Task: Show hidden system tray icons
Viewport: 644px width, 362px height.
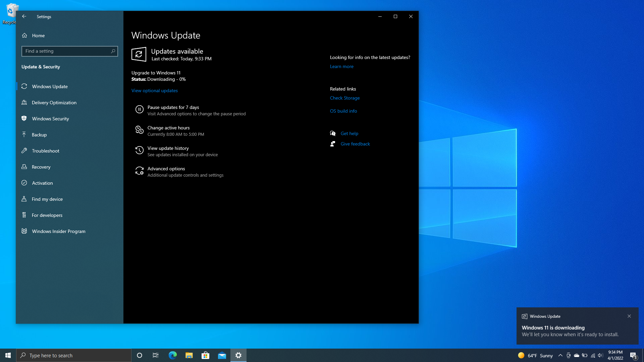Action: [560, 355]
